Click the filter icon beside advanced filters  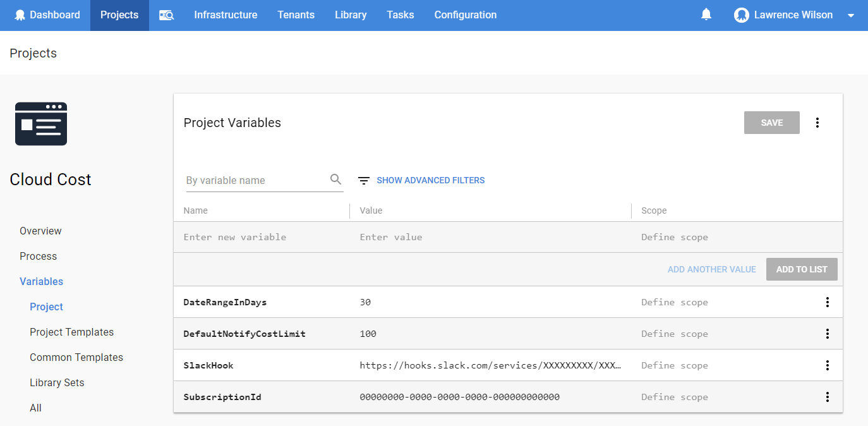363,180
